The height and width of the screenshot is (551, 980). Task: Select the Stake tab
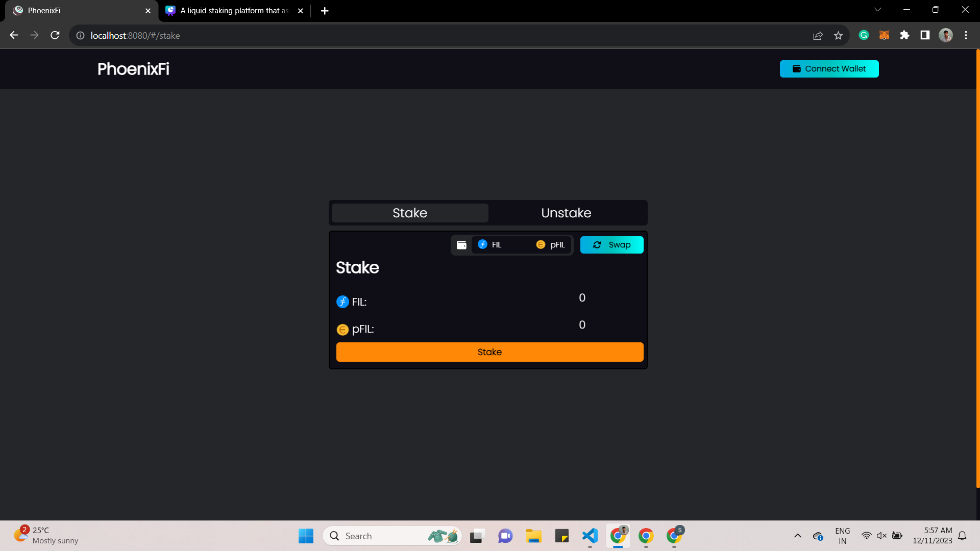pos(410,213)
